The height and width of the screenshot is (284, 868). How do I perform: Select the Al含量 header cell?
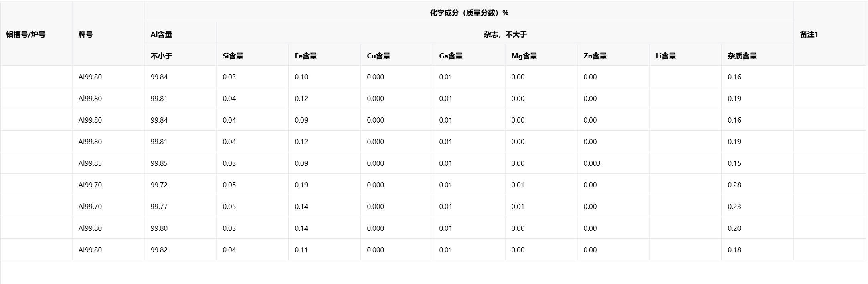[x=161, y=34]
